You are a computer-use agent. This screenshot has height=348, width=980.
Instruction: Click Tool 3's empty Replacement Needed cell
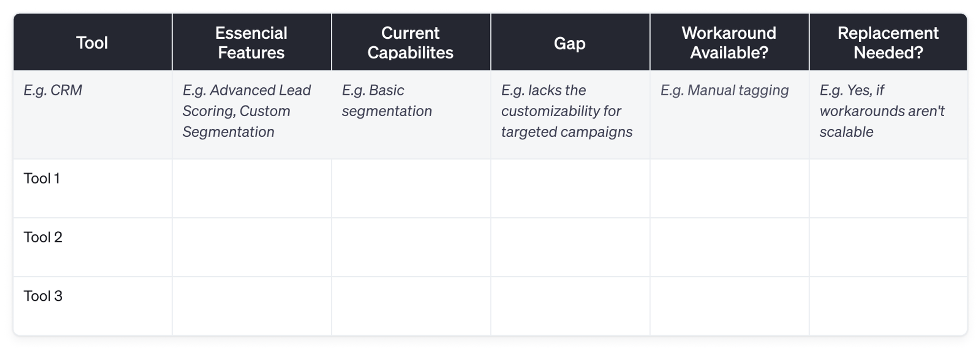point(888,306)
